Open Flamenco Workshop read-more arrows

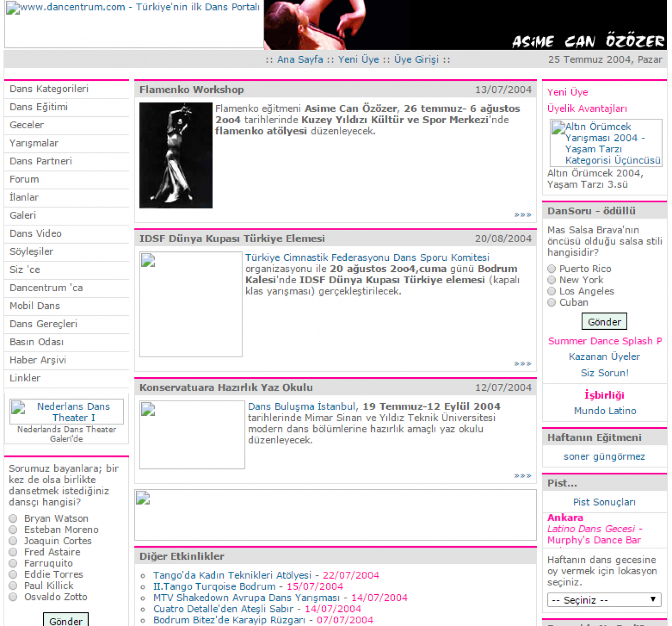pos(522,215)
